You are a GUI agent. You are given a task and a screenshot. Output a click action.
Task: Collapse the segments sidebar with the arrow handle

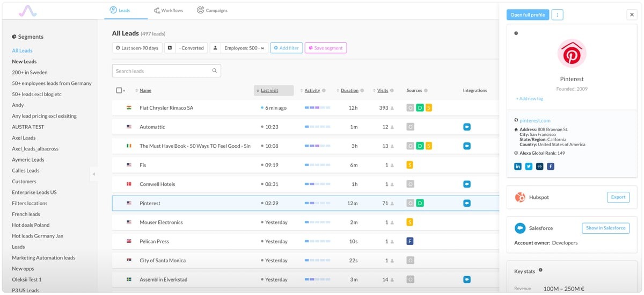[x=93, y=174]
